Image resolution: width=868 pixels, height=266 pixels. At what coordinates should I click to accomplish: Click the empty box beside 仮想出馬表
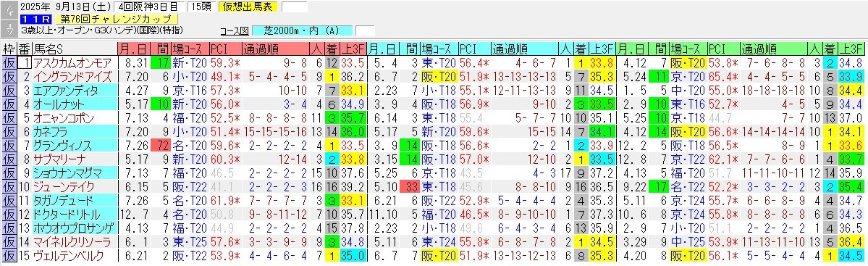(x=294, y=7)
